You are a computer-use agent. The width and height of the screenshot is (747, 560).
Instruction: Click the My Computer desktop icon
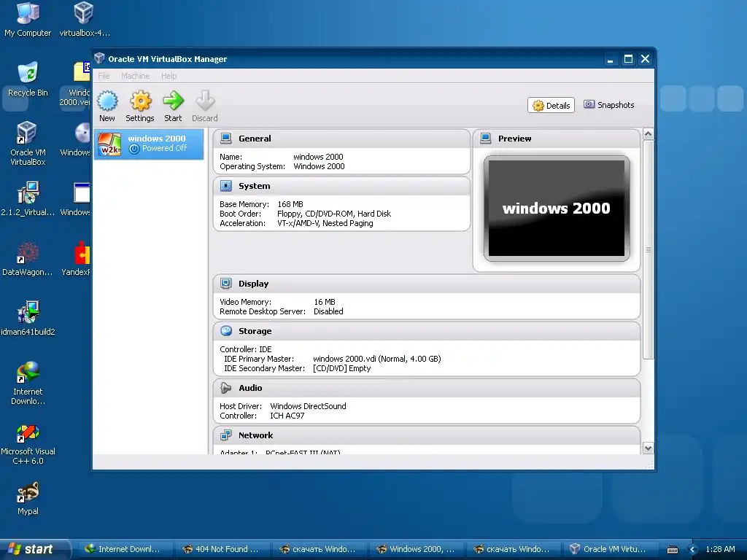[28, 20]
